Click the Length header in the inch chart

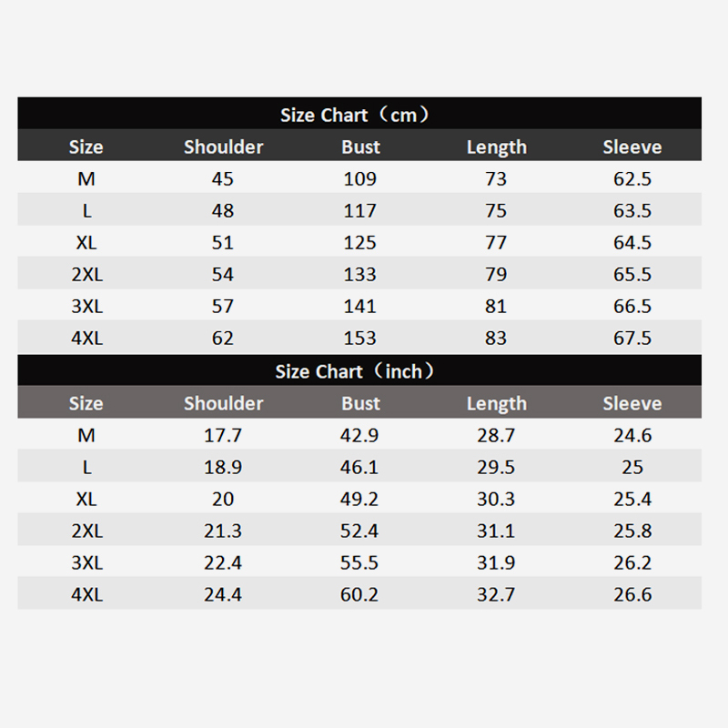pyautogui.click(x=496, y=403)
